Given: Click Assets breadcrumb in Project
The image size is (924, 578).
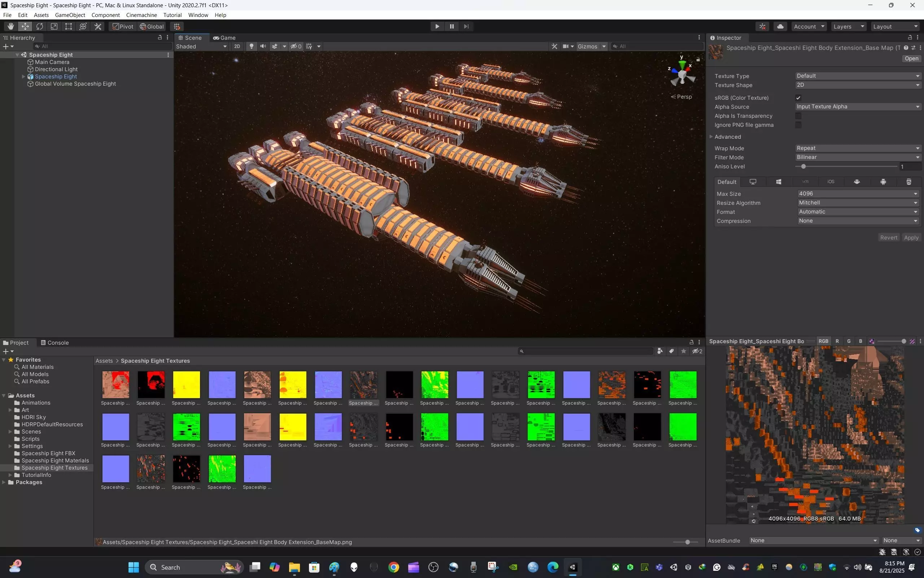Looking at the screenshot, I should (x=104, y=361).
